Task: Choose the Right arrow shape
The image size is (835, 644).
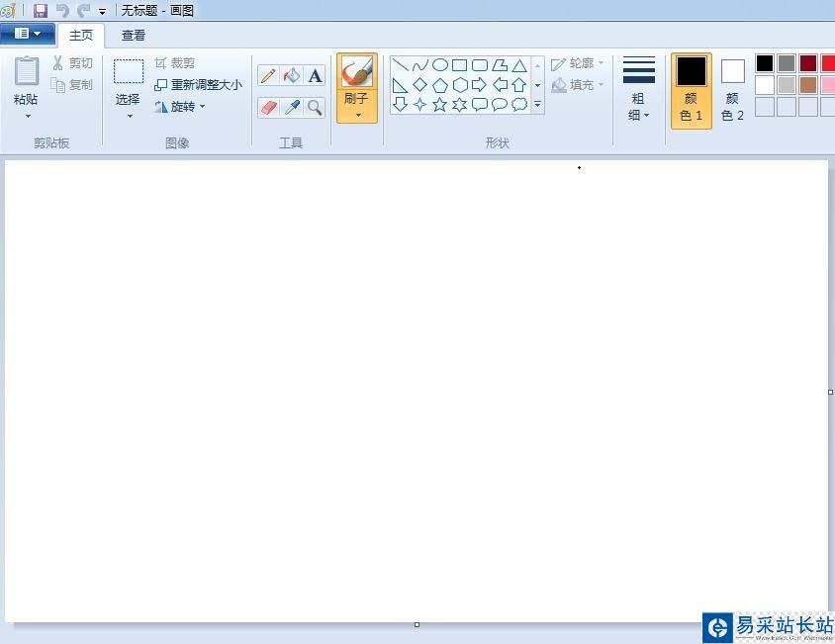Action: click(x=480, y=85)
